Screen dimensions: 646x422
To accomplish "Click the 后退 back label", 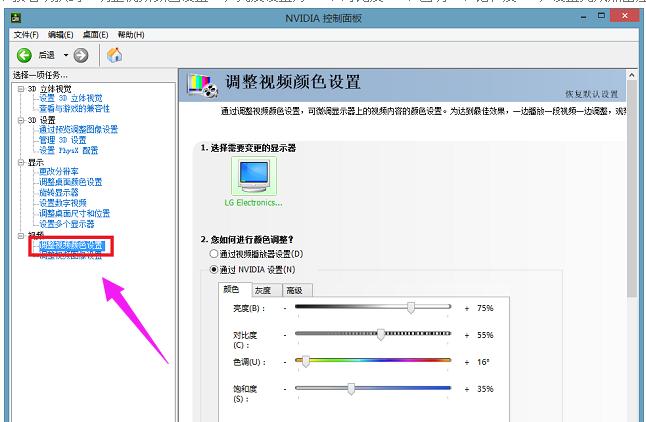I will [x=47, y=55].
